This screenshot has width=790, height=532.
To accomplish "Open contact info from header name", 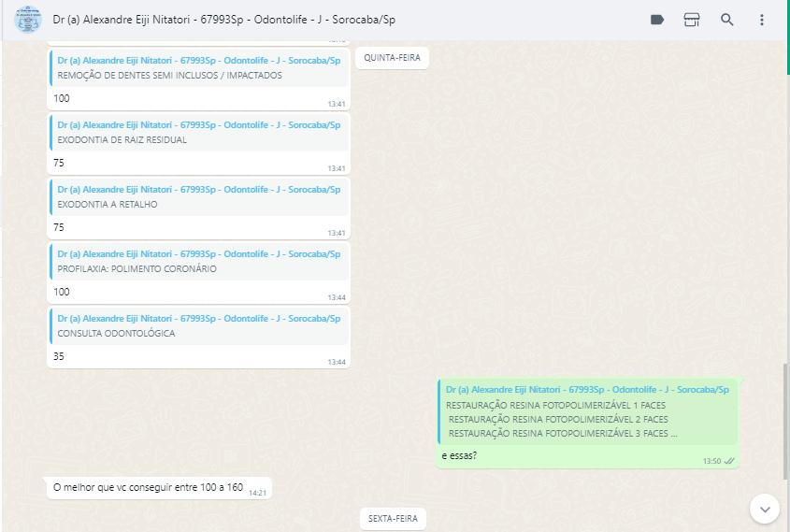I will click(223, 20).
